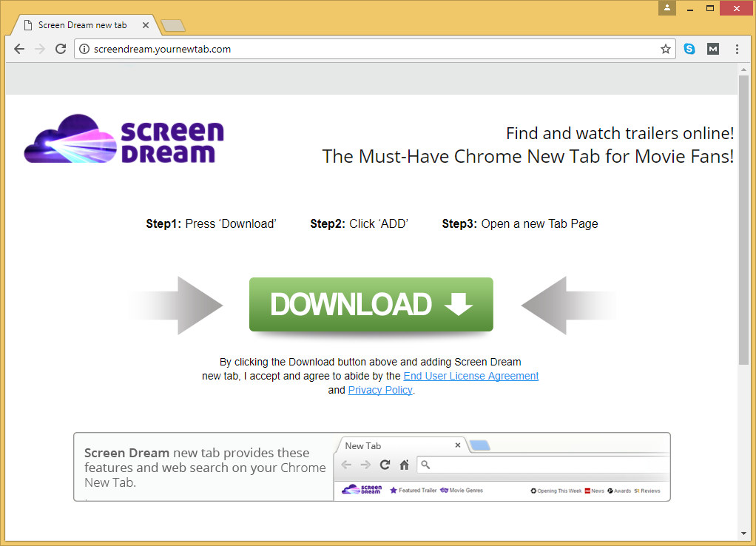Open the End User License Agreement link
756x546 pixels.
[471, 376]
